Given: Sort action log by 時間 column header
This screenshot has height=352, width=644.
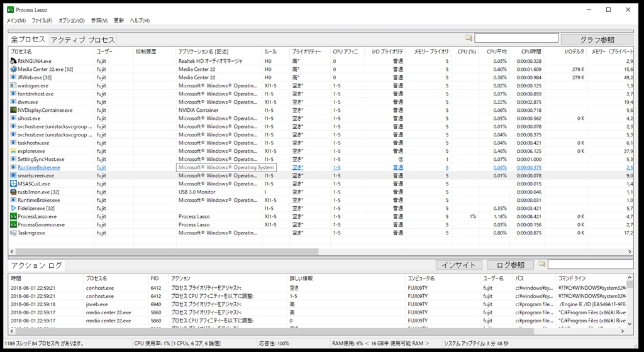Looking at the screenshot, I should (46, 278).
